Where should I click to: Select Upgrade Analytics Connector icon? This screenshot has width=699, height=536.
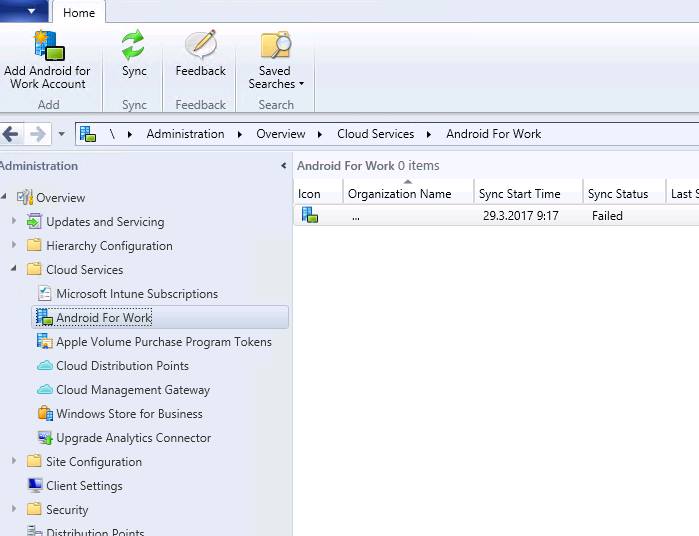(44, 438)
